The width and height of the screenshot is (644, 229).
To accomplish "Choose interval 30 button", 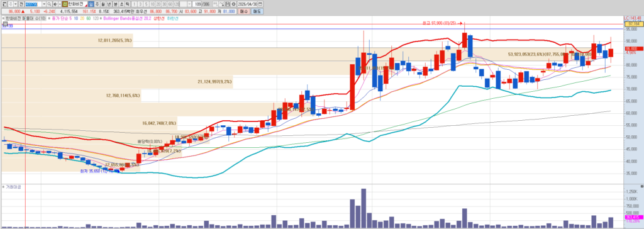I will 164,4.
